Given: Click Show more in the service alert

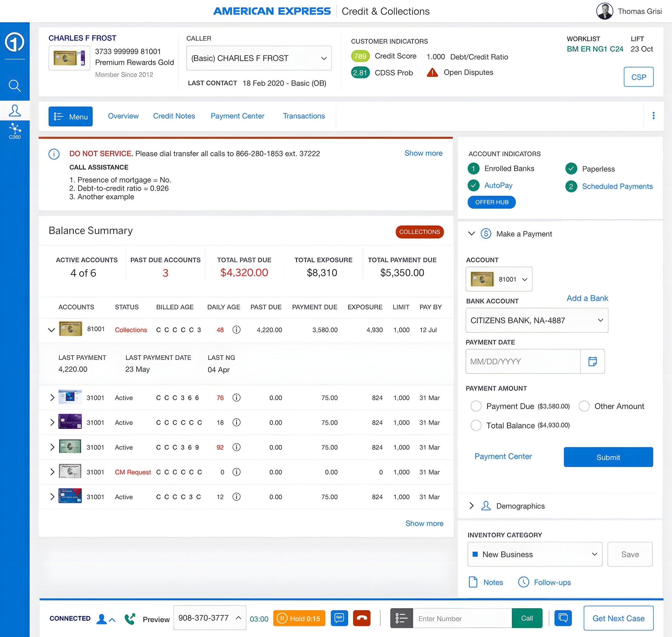Looking at the screenshot, I should [x=423, y=153].
